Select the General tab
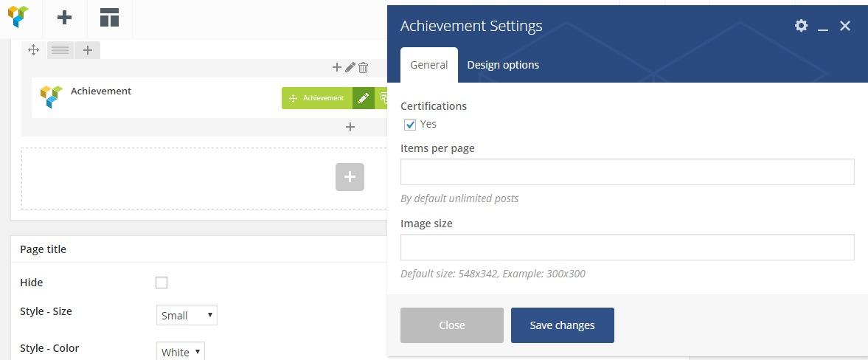The height and width of the screenshot is (360, 868). [x=428, y=65]
